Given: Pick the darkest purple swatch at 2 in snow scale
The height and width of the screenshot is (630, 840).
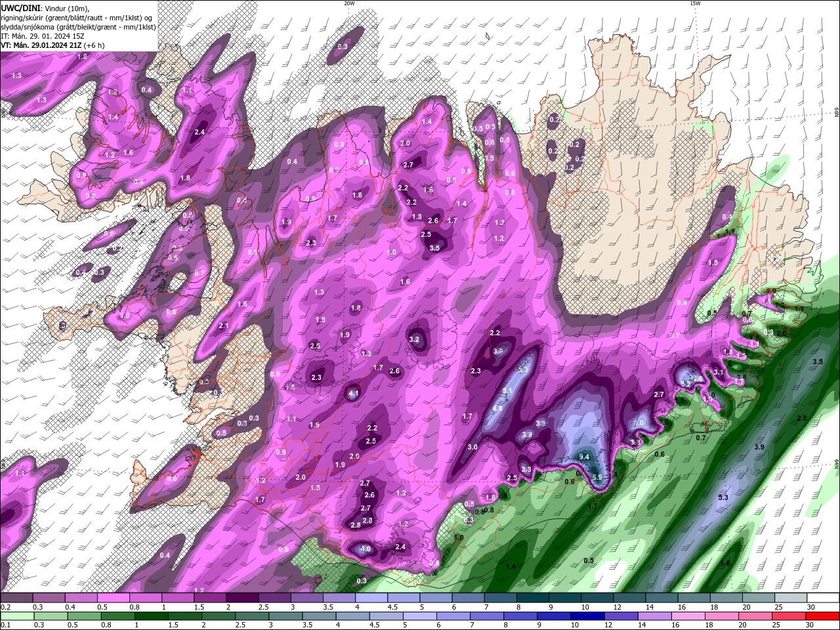Looking at the screenshot, I should click(241, 598).
